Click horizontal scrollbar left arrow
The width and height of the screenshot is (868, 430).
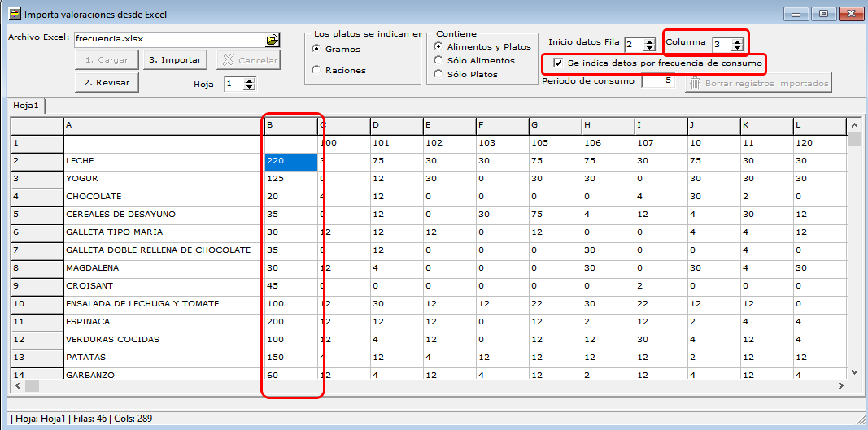point(18,385)
